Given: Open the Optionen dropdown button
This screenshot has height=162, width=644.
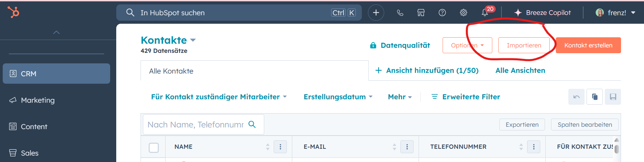Looking at the screenshot, I should tap(467, 45).
